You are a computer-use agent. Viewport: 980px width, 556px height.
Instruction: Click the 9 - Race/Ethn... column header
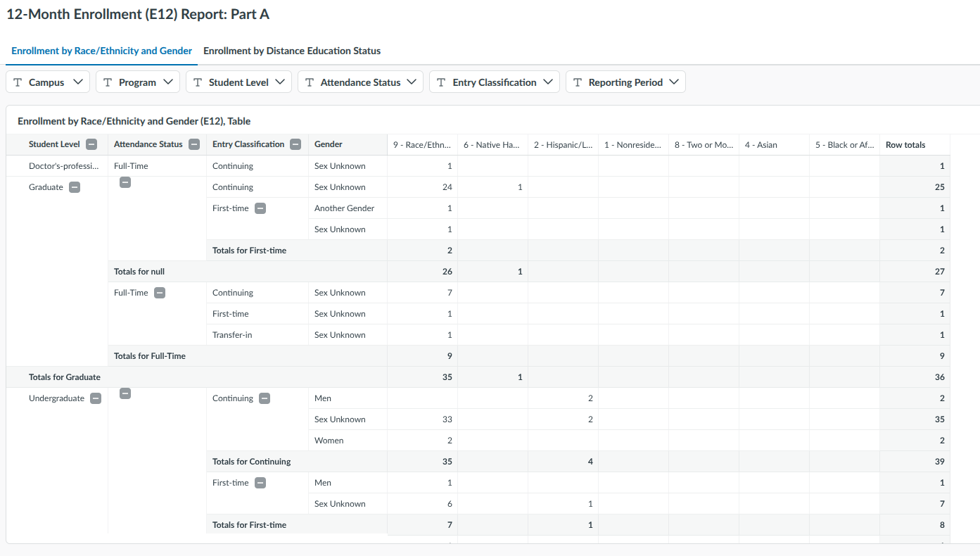(x=422, y=145)
